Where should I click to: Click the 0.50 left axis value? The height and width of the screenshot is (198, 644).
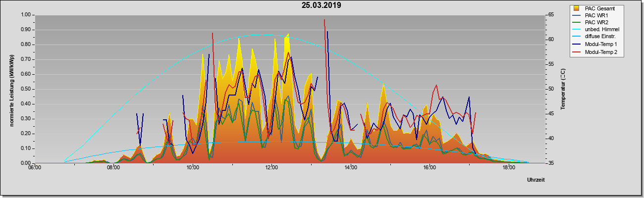point(26,89)
